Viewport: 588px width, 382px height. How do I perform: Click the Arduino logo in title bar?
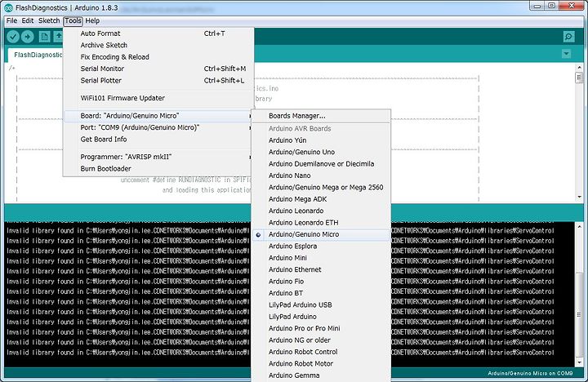tap(8, 7)
